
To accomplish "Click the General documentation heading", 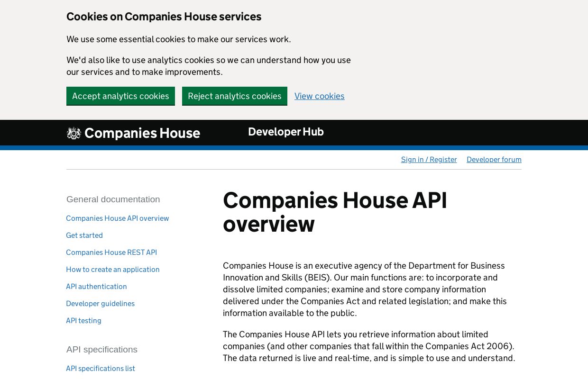I will pyautogui.click(x=113, y=199).
